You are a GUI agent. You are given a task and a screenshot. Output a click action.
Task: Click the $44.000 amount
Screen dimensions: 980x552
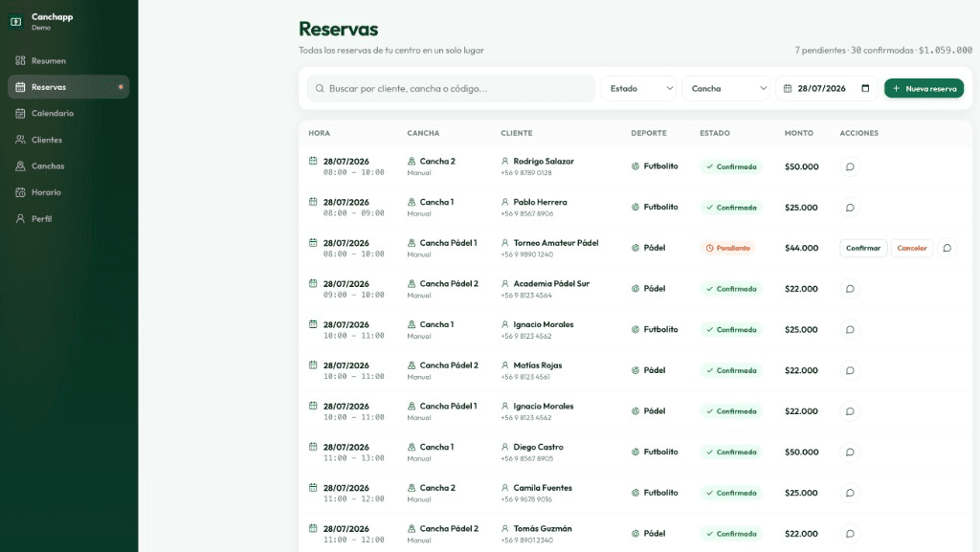pos(802,248)
